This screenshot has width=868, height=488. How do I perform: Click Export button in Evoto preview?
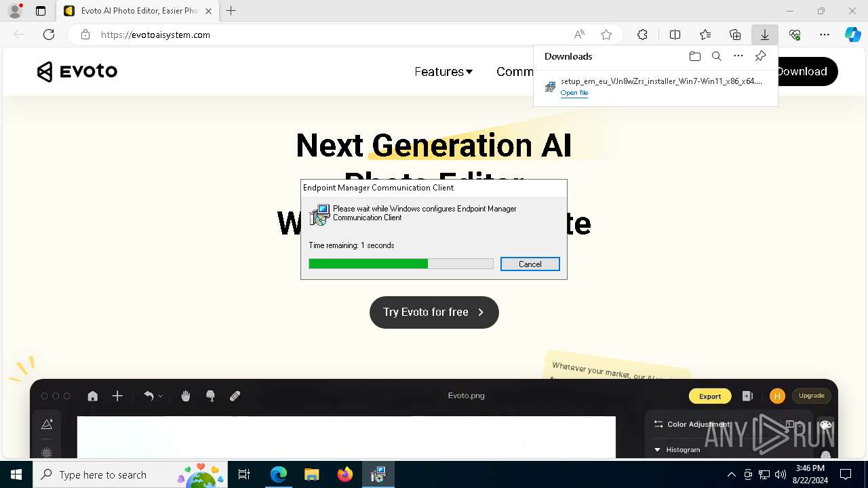click(x=710, y=396)
